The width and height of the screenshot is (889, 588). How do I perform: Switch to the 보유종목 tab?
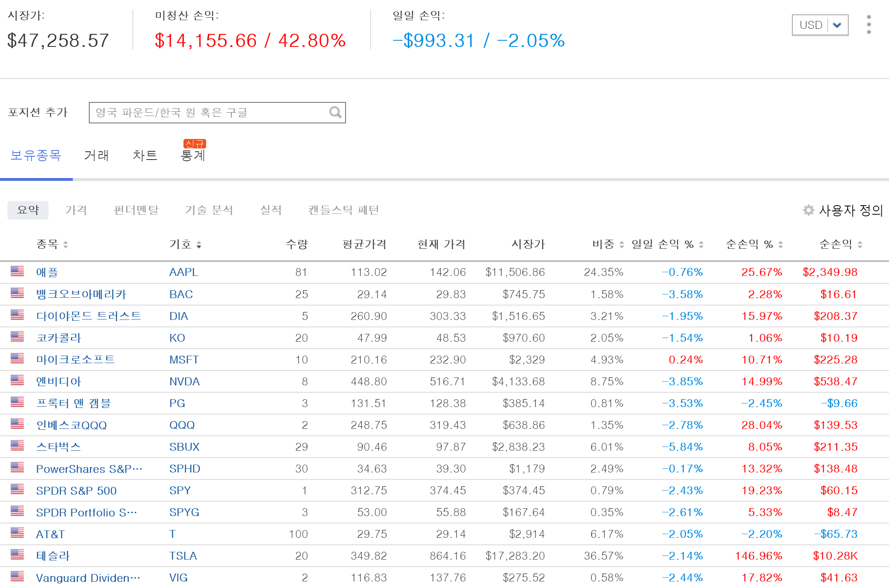point(36,155)
